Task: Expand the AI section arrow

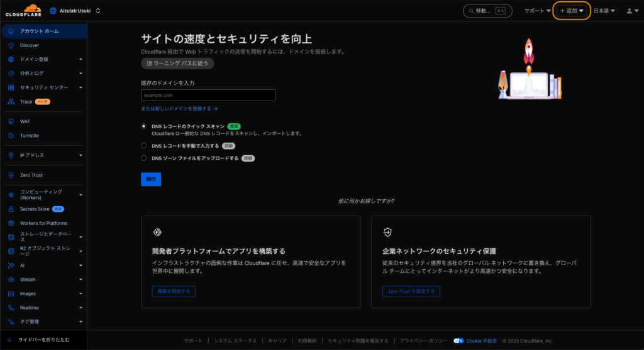Action: click(81, 265)
